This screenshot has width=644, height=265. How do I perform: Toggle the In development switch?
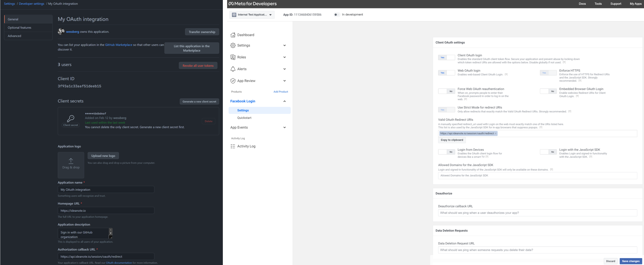tap(337, 15)
